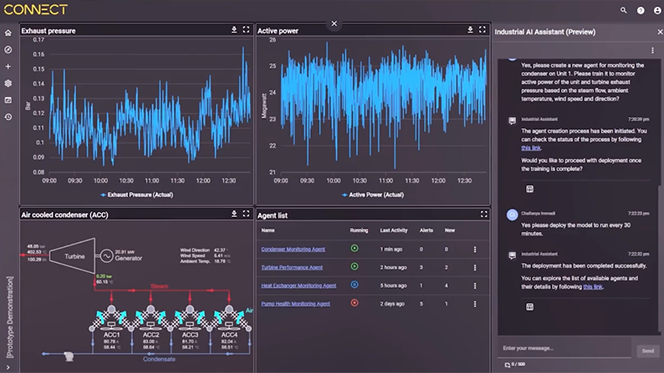Sort agent list by Running column
This screenshot has height=373, width=664.
pos(359,231)
